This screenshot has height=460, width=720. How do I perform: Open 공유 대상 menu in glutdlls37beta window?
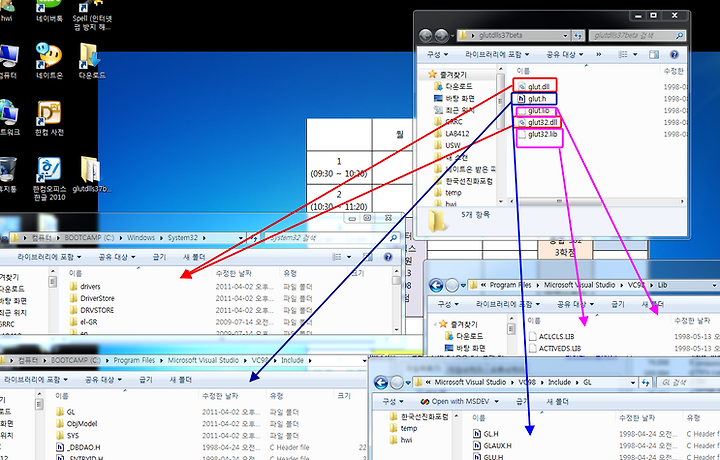pos(565,55)
